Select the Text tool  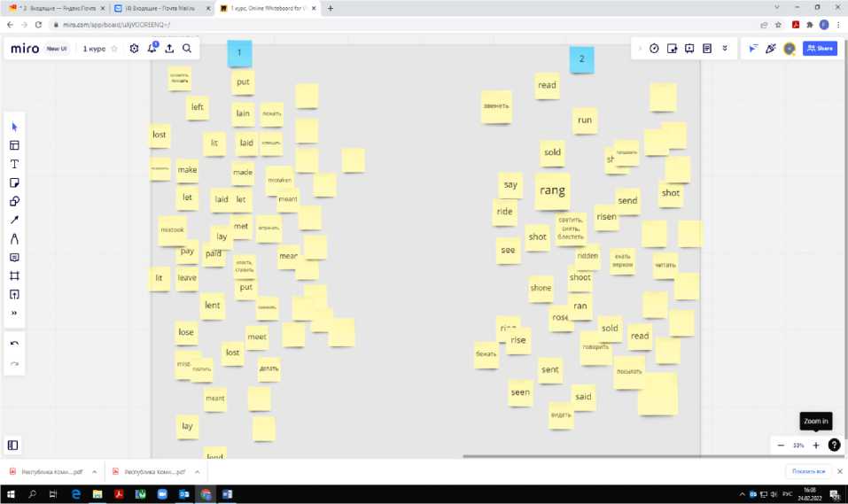(14, 165)
